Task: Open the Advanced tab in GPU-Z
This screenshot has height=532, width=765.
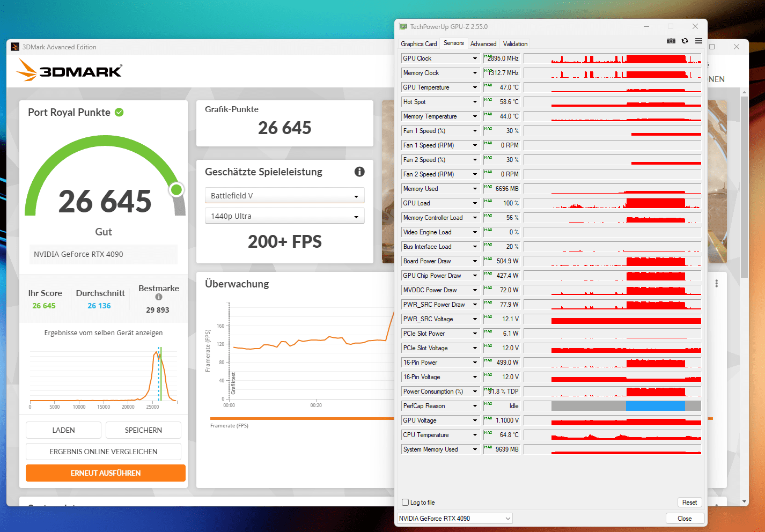Action: pyautogui.click(x=483, y=44)
